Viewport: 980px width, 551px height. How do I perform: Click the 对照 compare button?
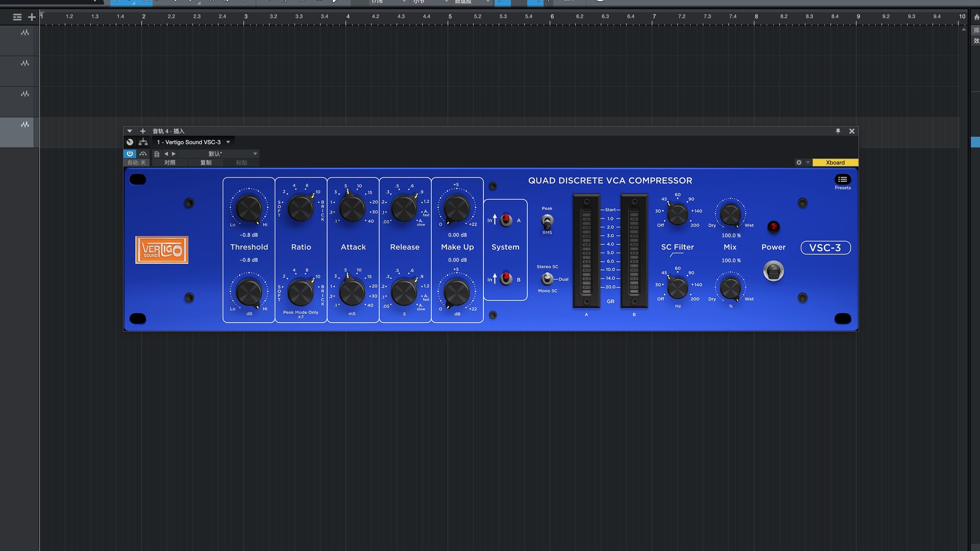[170, 162]
